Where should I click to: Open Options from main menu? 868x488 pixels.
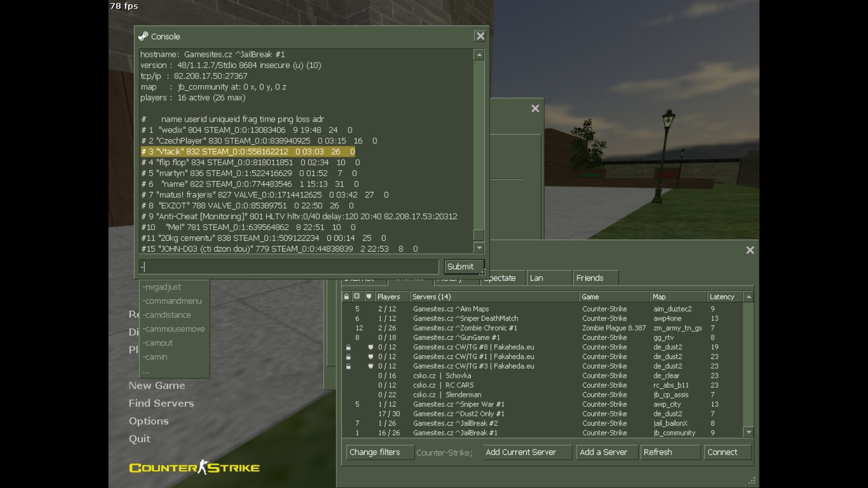point(149,421)
